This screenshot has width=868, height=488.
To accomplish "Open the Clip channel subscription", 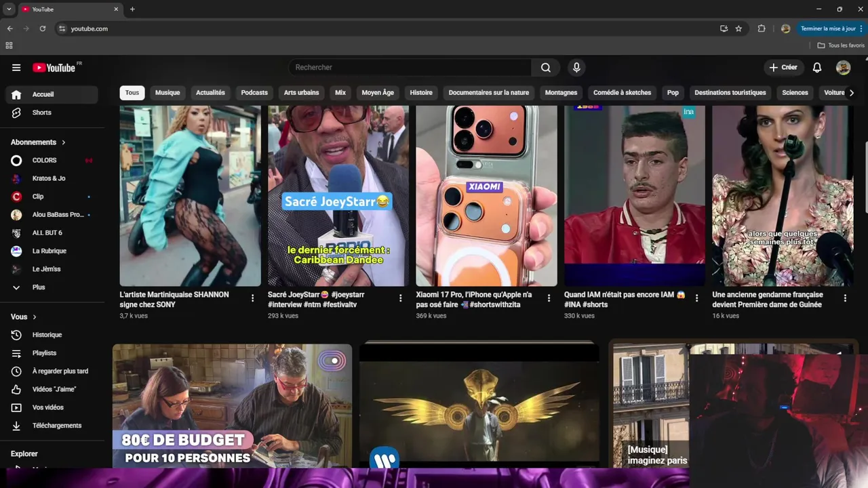I will (x=52, y=197).
